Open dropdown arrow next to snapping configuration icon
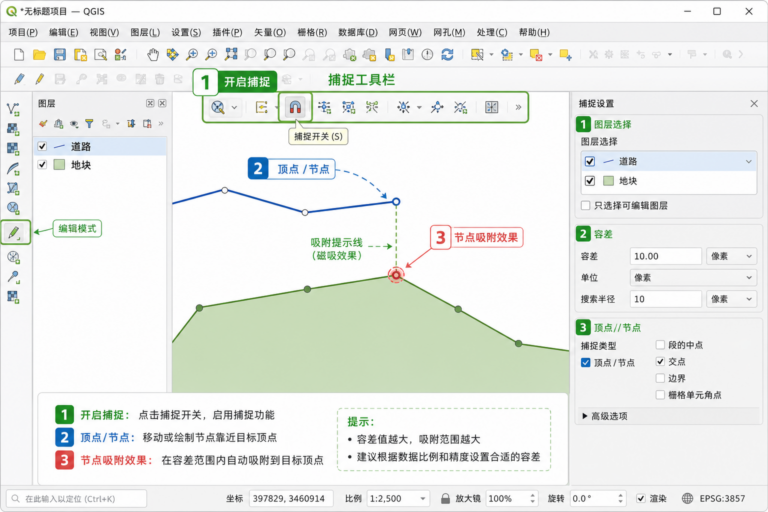This screenshot has width=768, height=512. tap(235, 107)
